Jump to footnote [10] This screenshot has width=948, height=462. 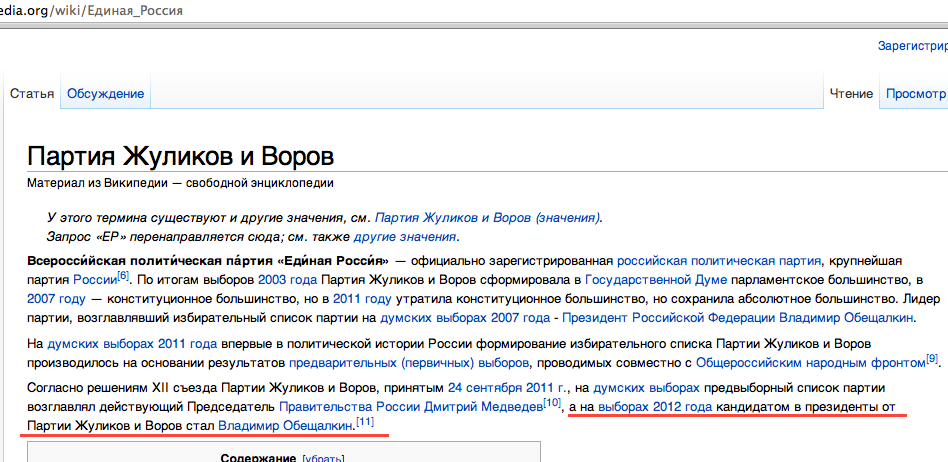[552, 402]
